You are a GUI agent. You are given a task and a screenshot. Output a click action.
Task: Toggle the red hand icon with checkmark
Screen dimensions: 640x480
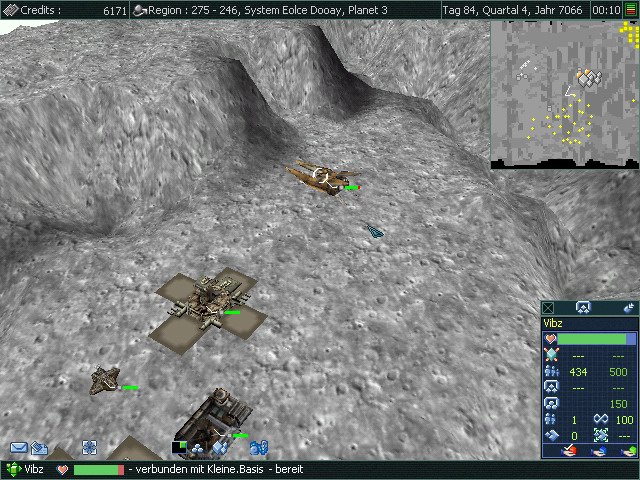coord(570,451)
